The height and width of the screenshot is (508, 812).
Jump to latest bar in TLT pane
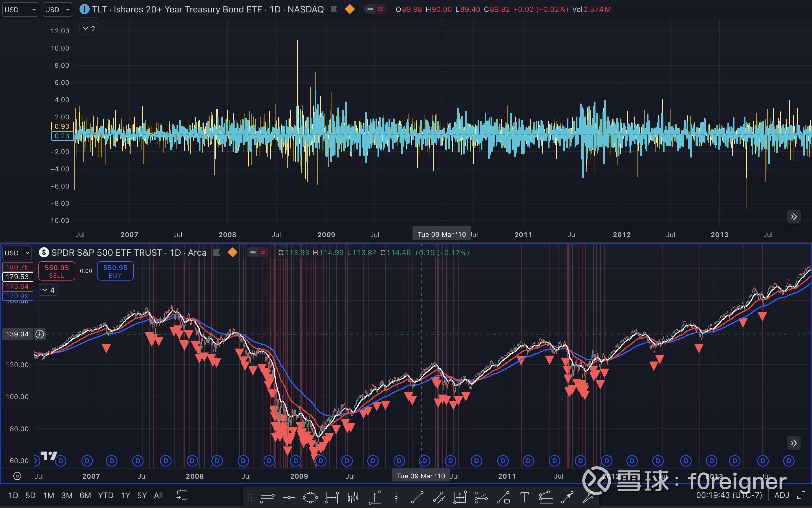coord(794,217)
